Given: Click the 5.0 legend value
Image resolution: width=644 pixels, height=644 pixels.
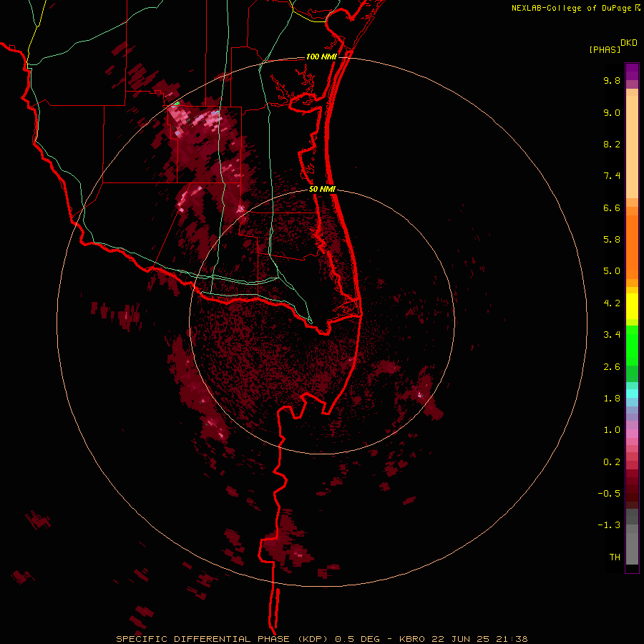Looking at the screenshot, I should point(612,271).
